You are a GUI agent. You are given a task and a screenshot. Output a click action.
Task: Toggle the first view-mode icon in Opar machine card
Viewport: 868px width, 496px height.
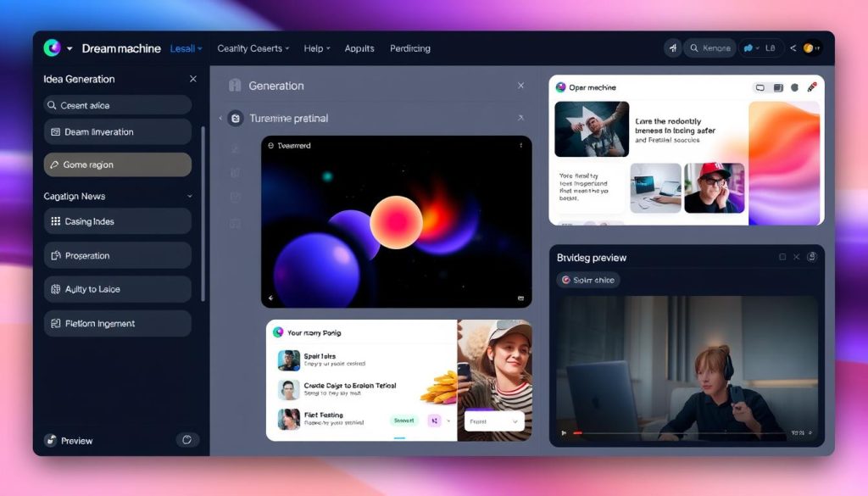tap(760, 87)
